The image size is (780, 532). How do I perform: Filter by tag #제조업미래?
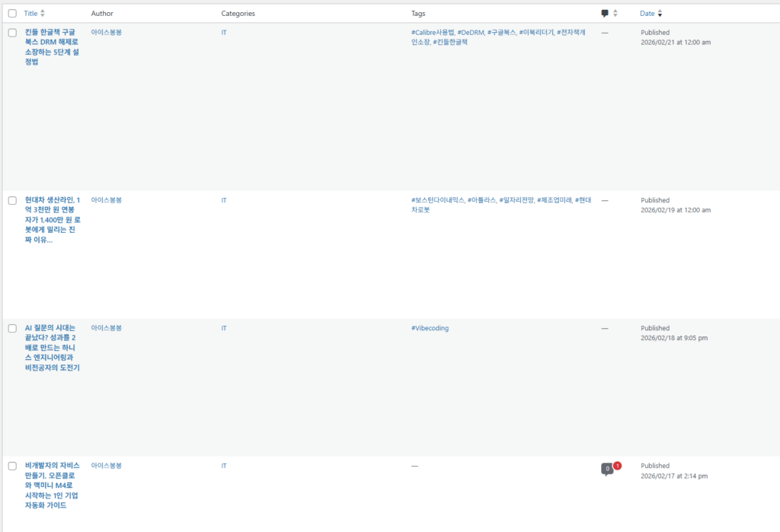(x=555, y=200)
